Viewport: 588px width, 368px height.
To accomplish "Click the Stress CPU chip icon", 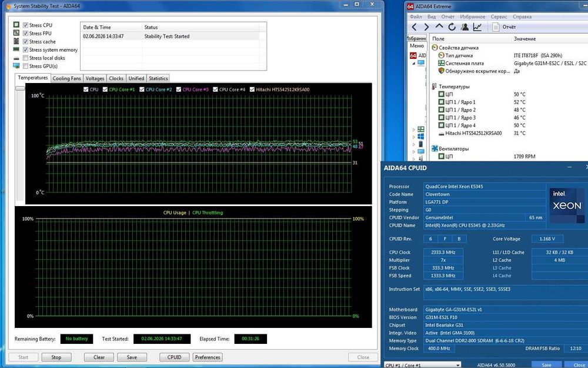I will coord(16,25).
